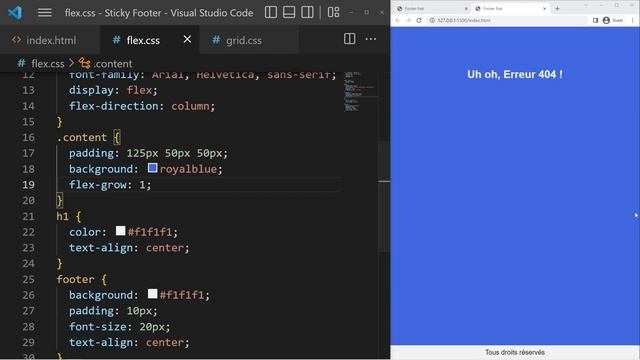Click the 'Tous droits réservés' footer text
This screenshot has height=360, width=640.
(515, 352)
